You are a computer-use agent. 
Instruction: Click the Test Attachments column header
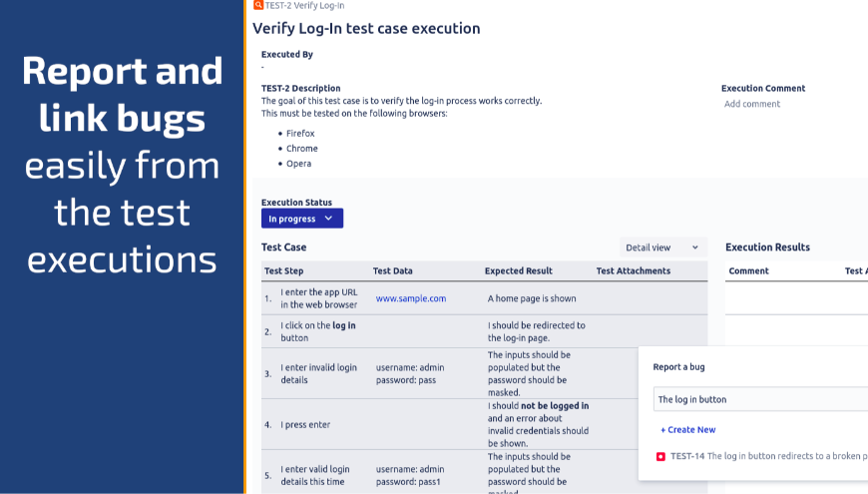634,270
